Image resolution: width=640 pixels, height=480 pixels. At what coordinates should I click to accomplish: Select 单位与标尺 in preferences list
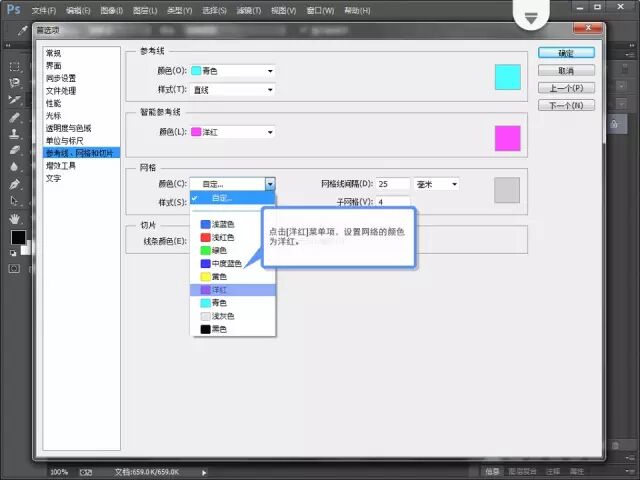pos(82,141)
